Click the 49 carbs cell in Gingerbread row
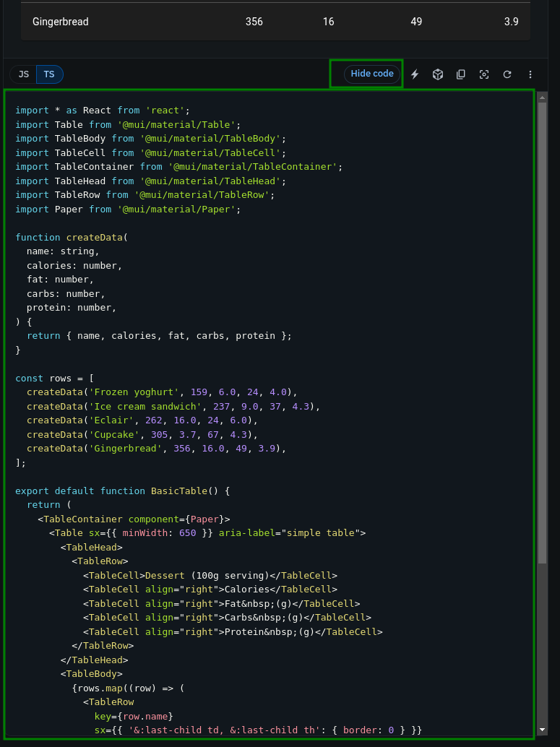The width and height of the screenshot is (560, 747). click(x=416, y=22)
